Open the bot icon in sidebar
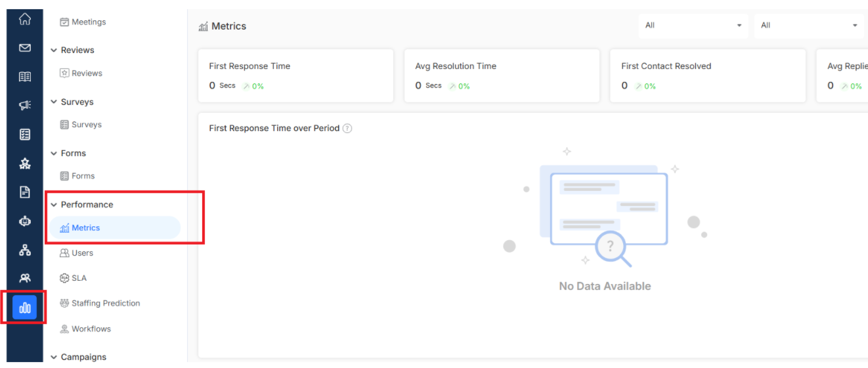 25,221
